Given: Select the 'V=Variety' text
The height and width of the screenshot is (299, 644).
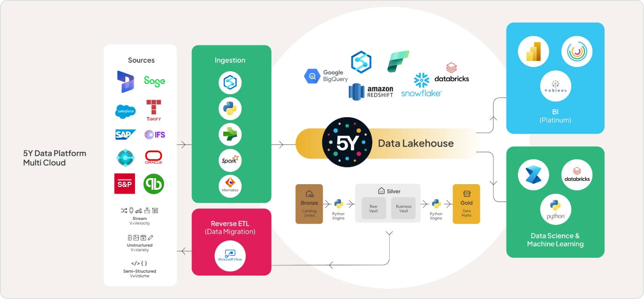Looking at the screenshot, I should click(140, 250).
